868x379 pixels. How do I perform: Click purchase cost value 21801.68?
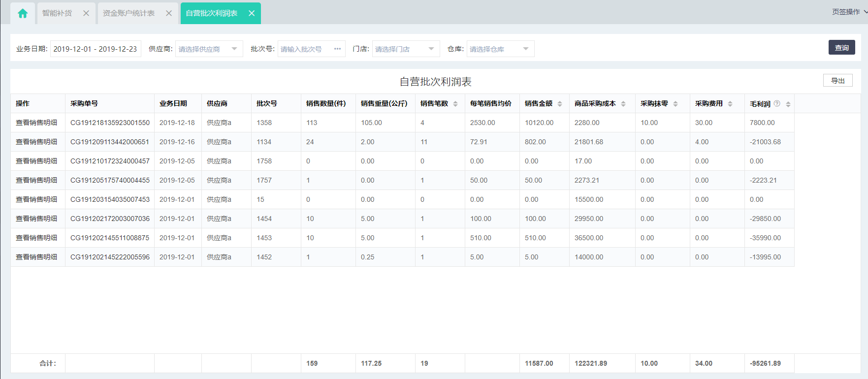point(589,142)
